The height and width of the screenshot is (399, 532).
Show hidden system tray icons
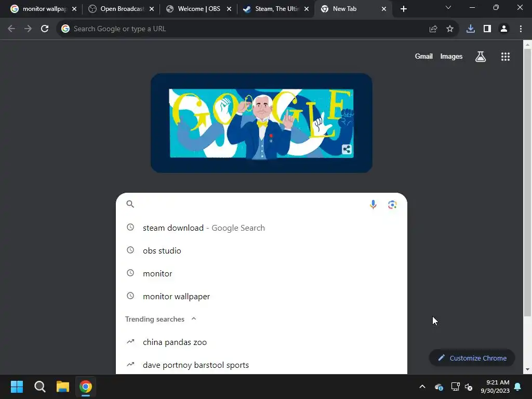point(422,387)
